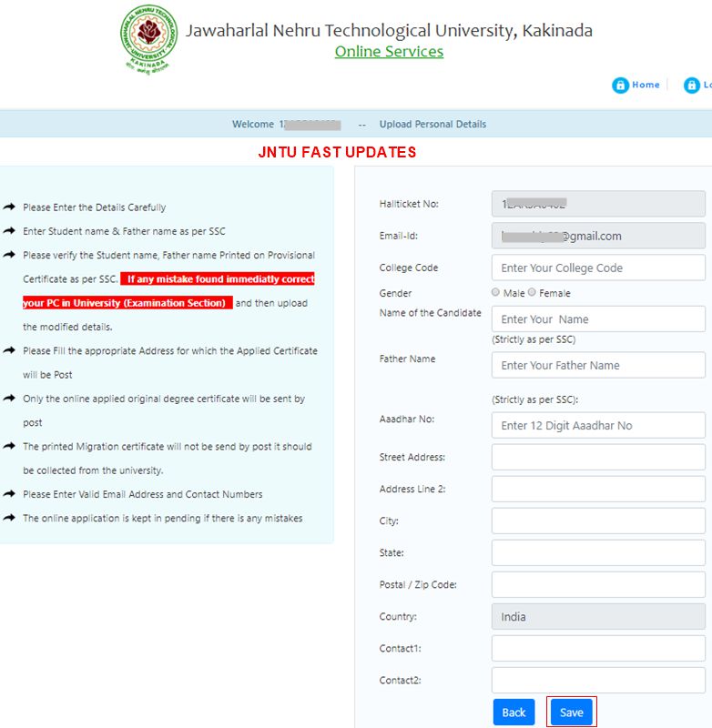The height and width of the screenshot is (728, 712).
Task: Click the City input field
Action: click(598, 521)
